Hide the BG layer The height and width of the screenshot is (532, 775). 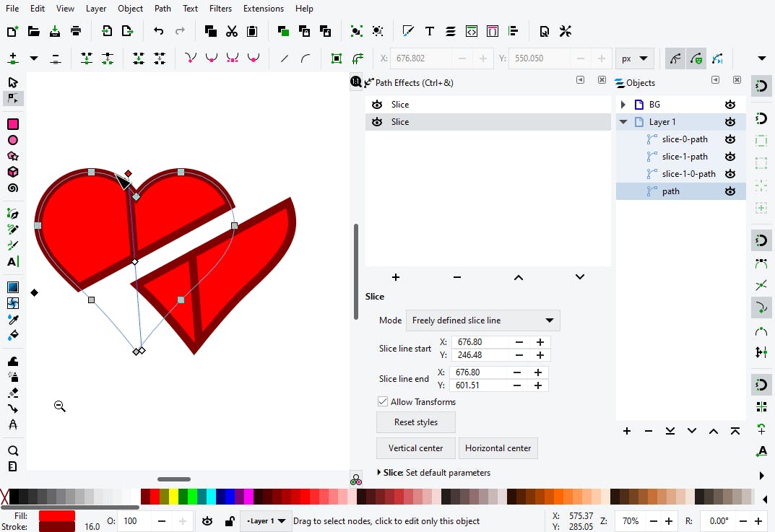(730, 105)
